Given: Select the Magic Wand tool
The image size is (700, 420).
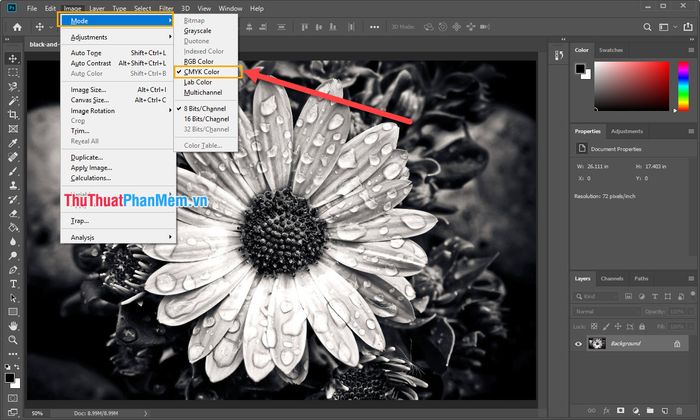Looking at the screenshot, I should pos(13,100).
